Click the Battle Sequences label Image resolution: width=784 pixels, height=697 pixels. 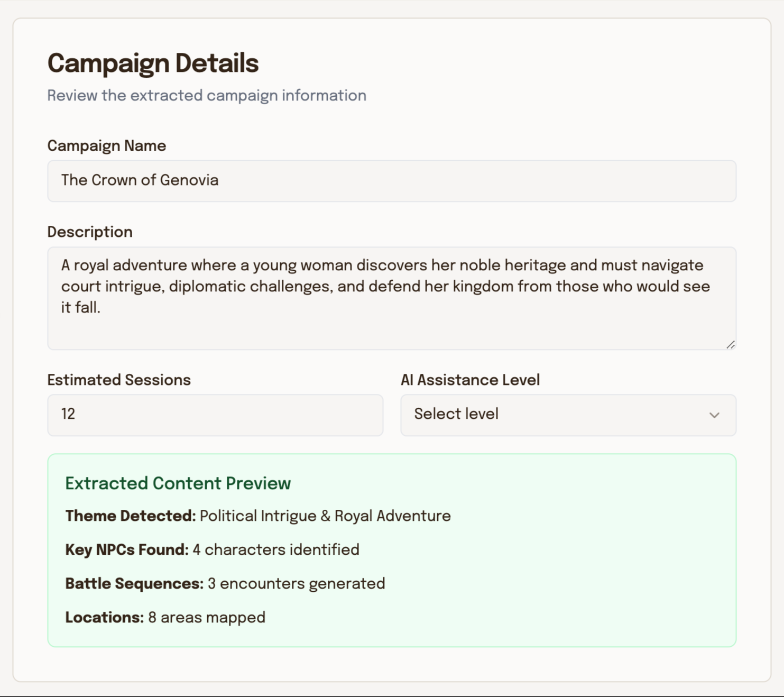134,584
